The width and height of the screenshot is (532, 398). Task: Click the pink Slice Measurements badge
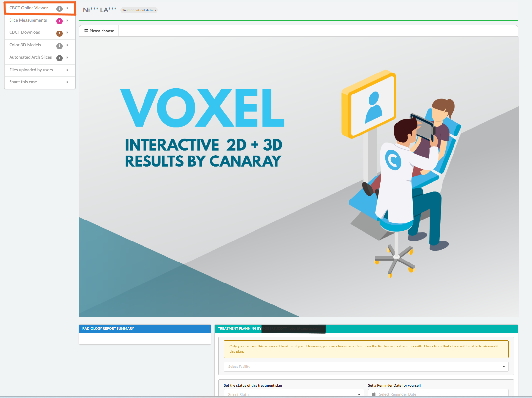(x=59, y=21)
